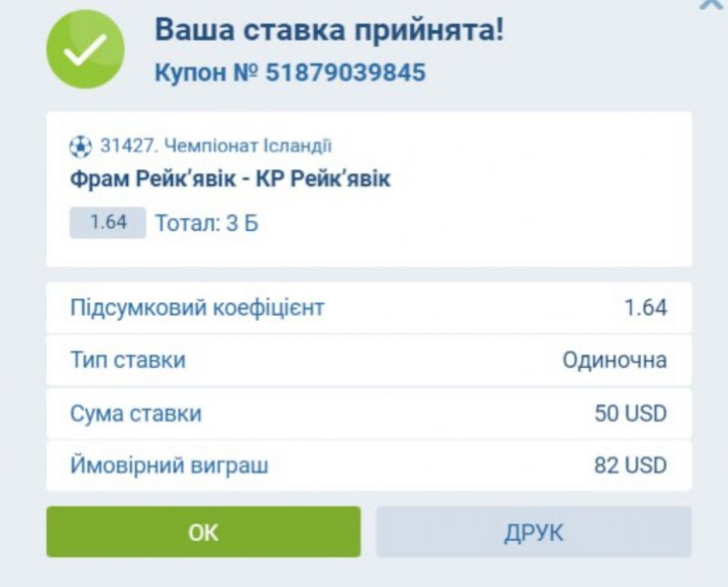Click the "Тотал: 3 Б" bet selection
Screen dimensions: 728x587
(x=206, y=223)
